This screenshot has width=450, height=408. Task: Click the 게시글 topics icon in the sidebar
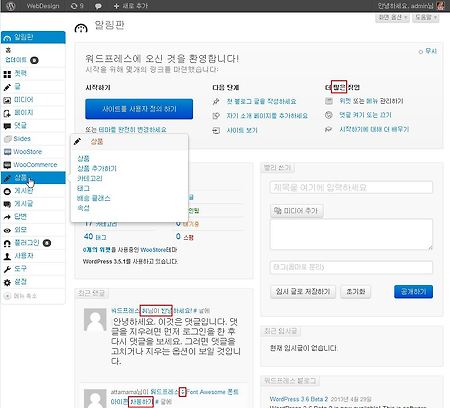click(x=7, y=204)
